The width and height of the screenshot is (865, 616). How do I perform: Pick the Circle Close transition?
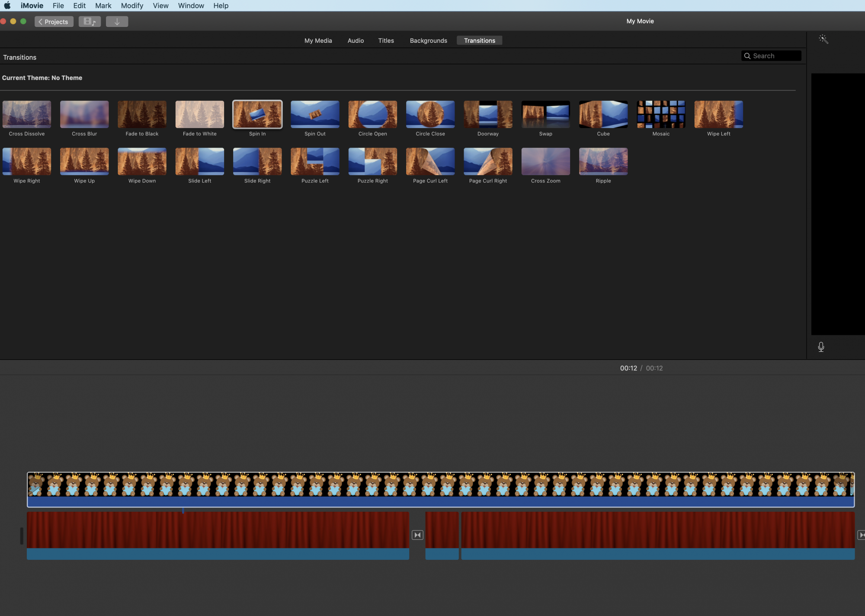click(430, 115)
